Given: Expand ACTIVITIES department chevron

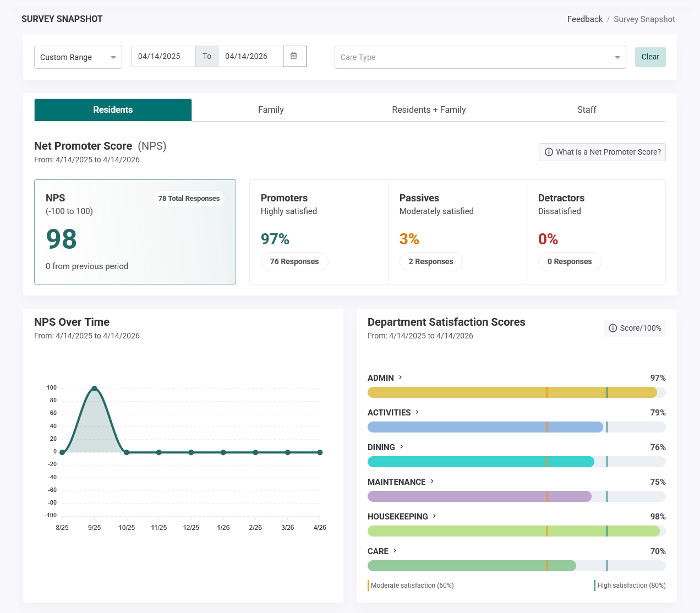Looking at the screenshot, I should point(417,412).
